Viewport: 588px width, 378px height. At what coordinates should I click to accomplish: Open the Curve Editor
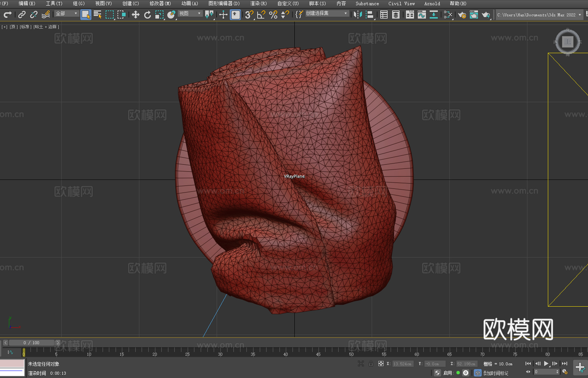click(x=422, y=14)
